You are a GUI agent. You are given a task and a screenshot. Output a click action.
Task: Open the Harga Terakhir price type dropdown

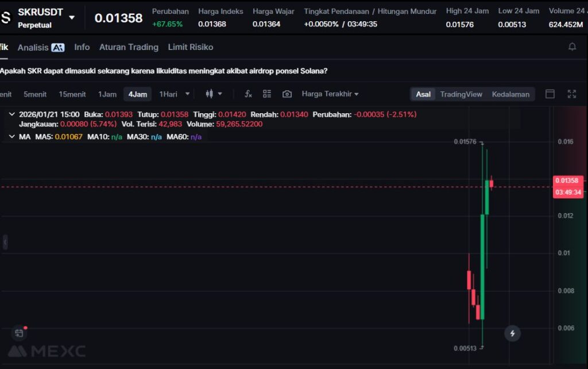330,94
